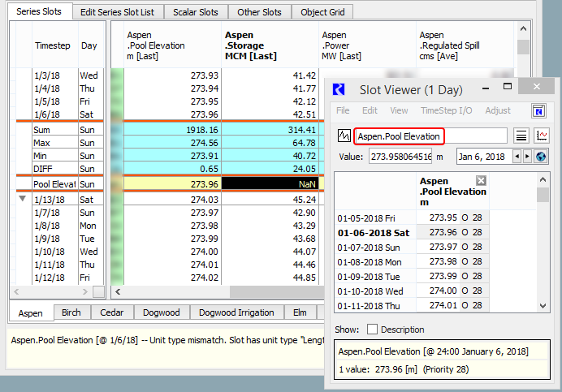Remove the Aspen Pool Elevation column with X

click(481, 181)
